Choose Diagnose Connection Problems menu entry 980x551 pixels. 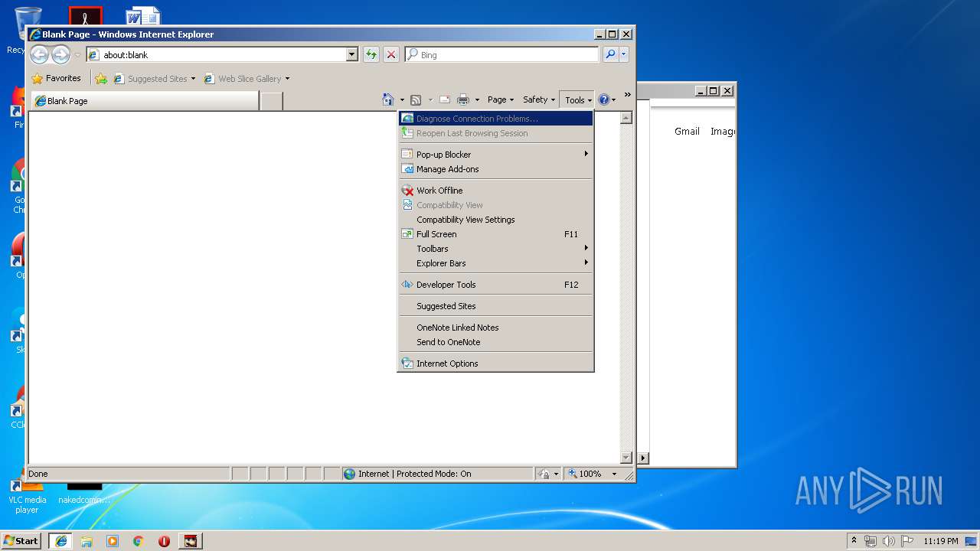(x=495, y=119)
